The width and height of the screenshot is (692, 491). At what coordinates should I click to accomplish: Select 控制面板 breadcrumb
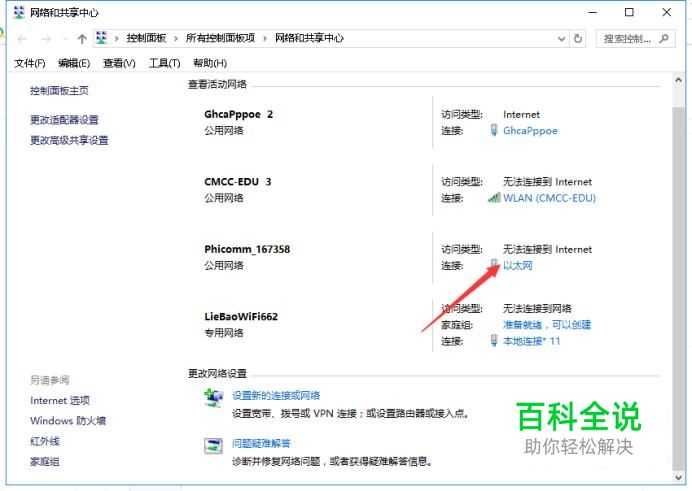(146, 38)
